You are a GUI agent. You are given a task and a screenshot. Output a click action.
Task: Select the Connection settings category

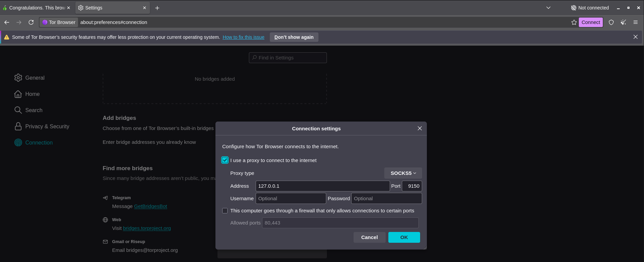click(x=33, y=142)
